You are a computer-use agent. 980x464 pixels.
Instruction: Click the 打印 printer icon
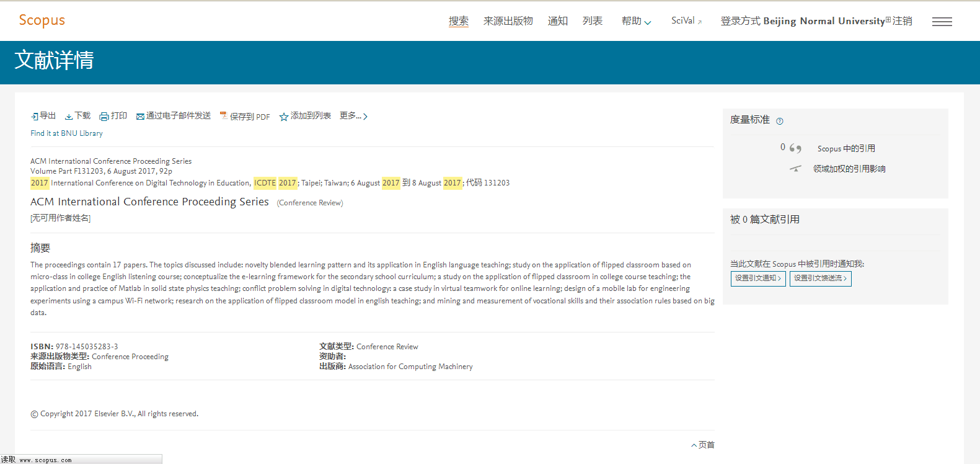104,116
